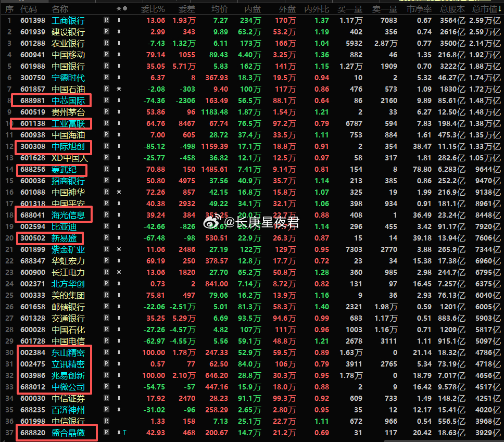Click the R icon in 北方华创 row
The image size is (504, 442).
[x=106, y=284]
